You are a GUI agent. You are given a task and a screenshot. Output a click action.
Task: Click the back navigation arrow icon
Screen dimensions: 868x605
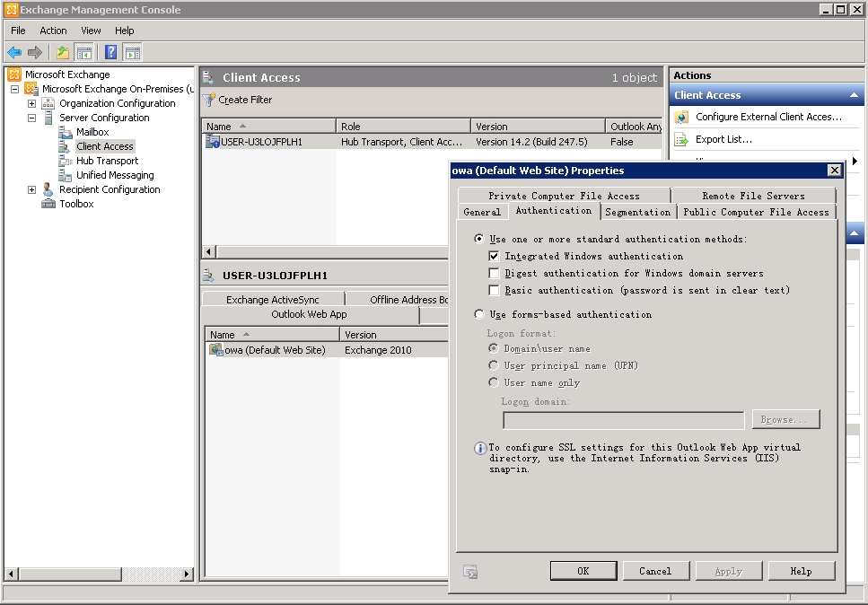point(13,52)
